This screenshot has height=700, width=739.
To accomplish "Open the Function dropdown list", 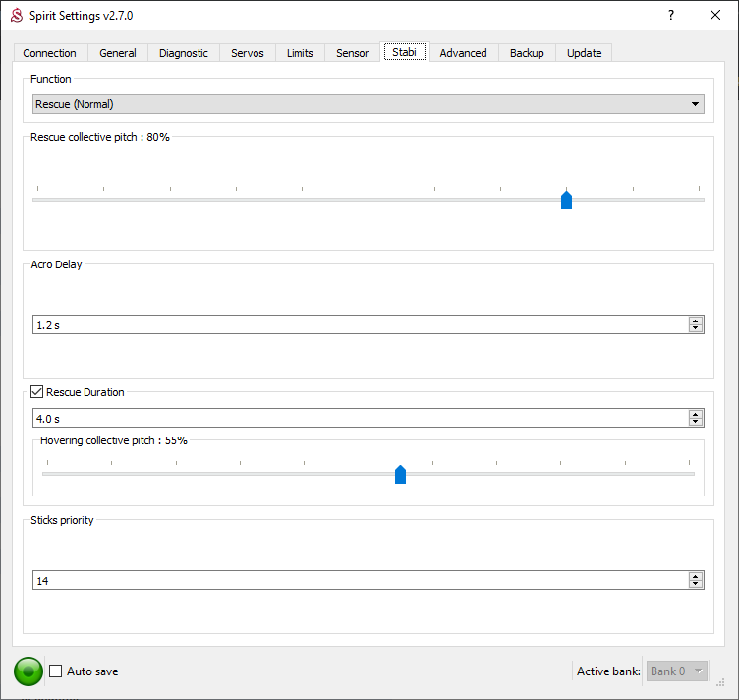I will pos(695,104).
